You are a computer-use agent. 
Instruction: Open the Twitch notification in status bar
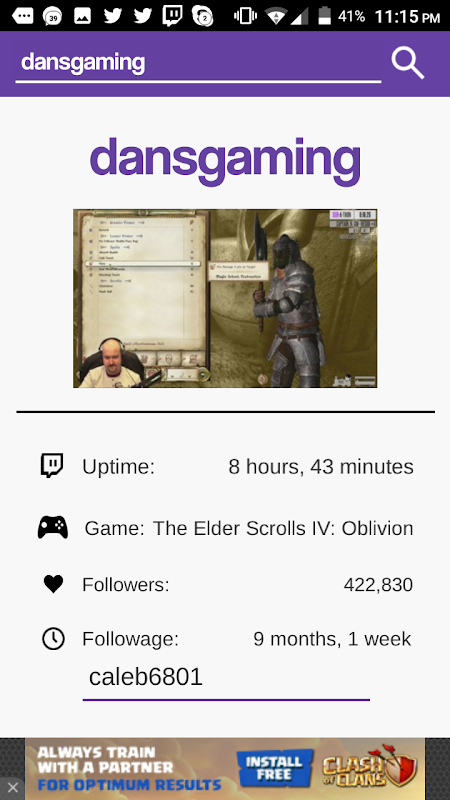(x=172, y=16)
